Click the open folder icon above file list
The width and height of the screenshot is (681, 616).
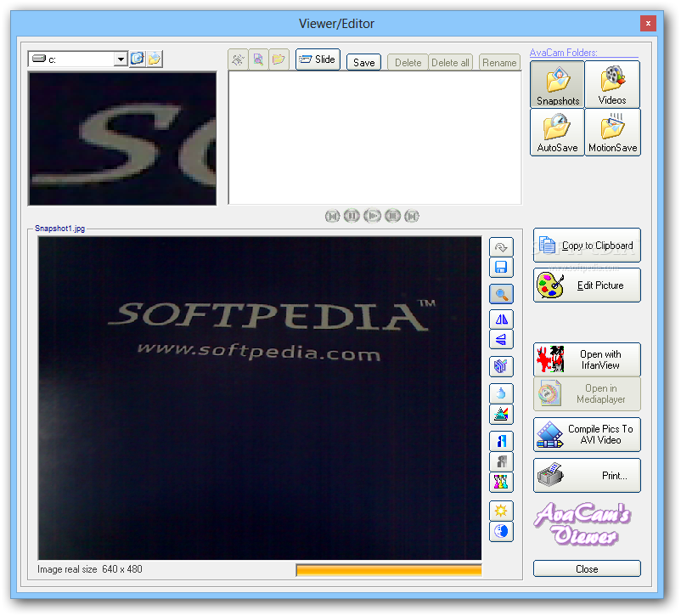(x=279, y=59)
